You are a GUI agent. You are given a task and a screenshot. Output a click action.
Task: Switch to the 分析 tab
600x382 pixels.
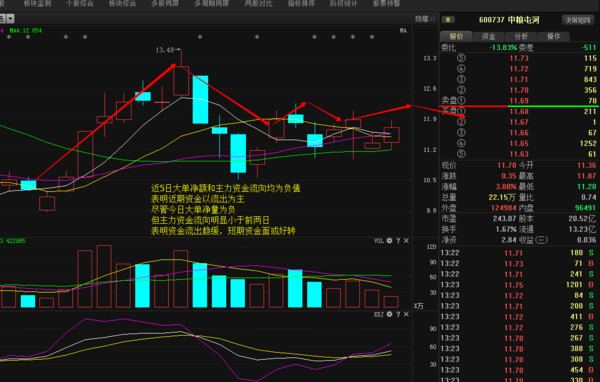point(521,36)
